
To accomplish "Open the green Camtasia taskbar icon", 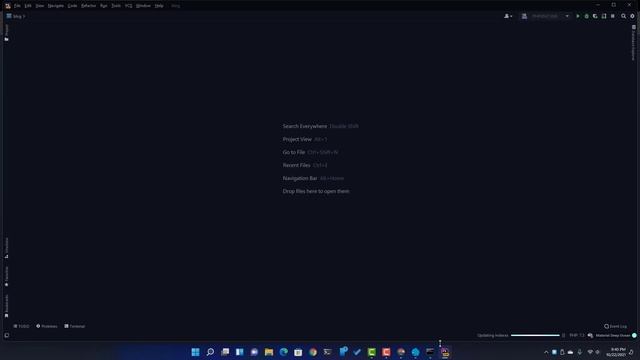I will click(371, 352).
